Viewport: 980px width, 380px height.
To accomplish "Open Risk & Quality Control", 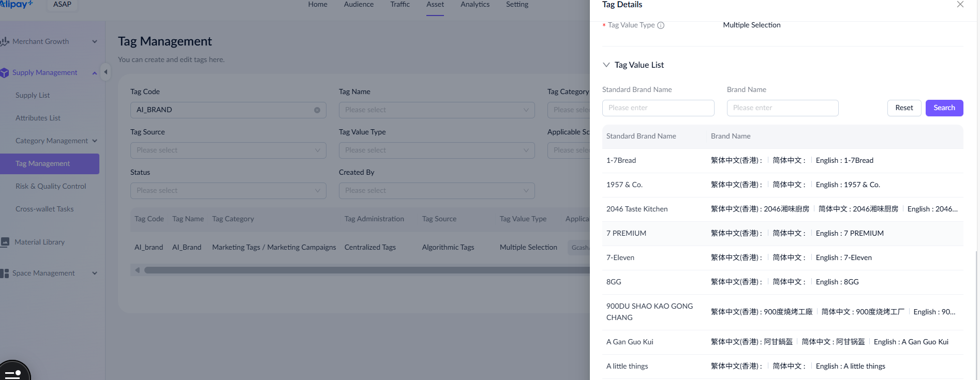I will [51, 187].
